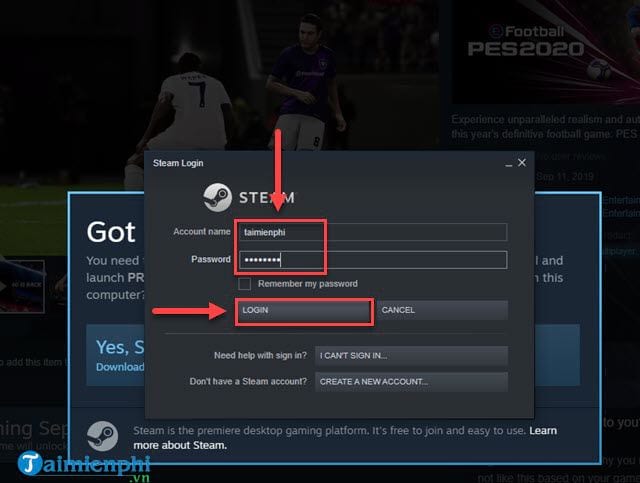Open the eFootball PES2020 title logo
The height and width of the screenshot is (483, 640).
[526, 41]
